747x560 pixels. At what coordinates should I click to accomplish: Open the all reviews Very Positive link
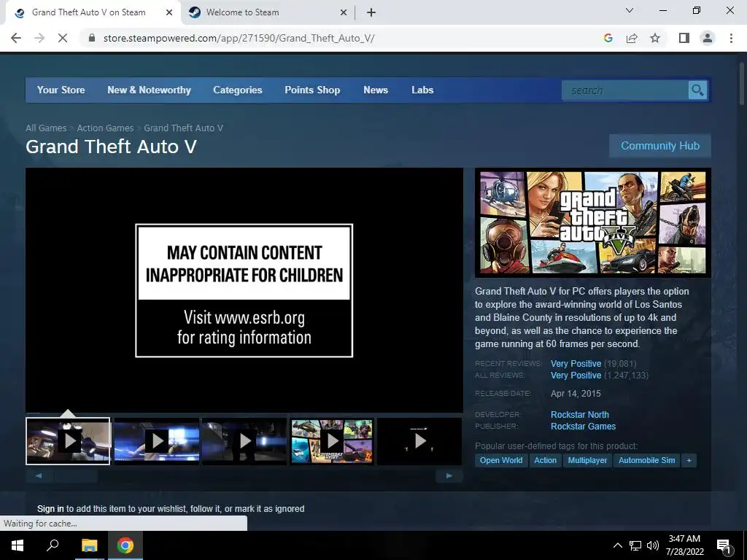point(576,376)
